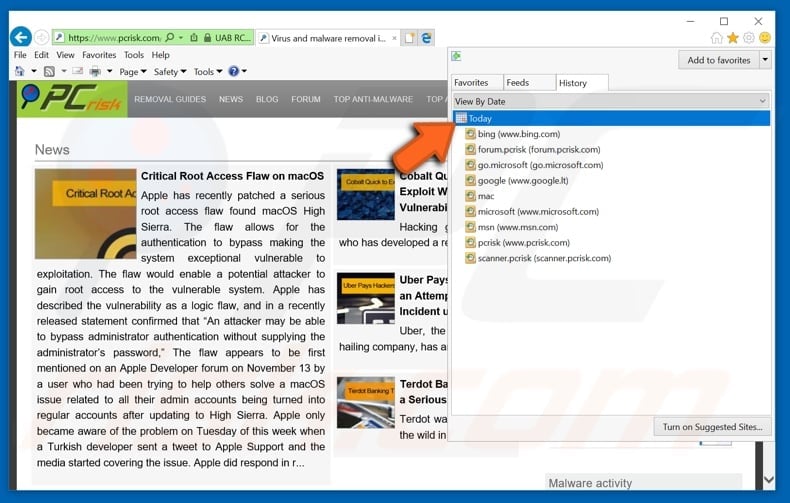Expand the Add to favorites dropdown arrow
The width and height of the screenshot is (790, 503).
(x=765, y=60)
